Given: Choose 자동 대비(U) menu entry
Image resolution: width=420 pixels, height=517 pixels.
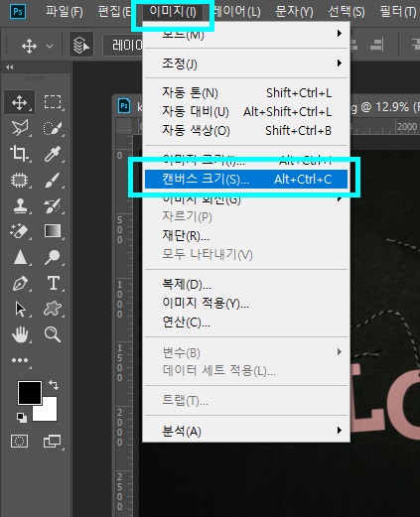Looking at the screenshot, I should pos(246,112).
